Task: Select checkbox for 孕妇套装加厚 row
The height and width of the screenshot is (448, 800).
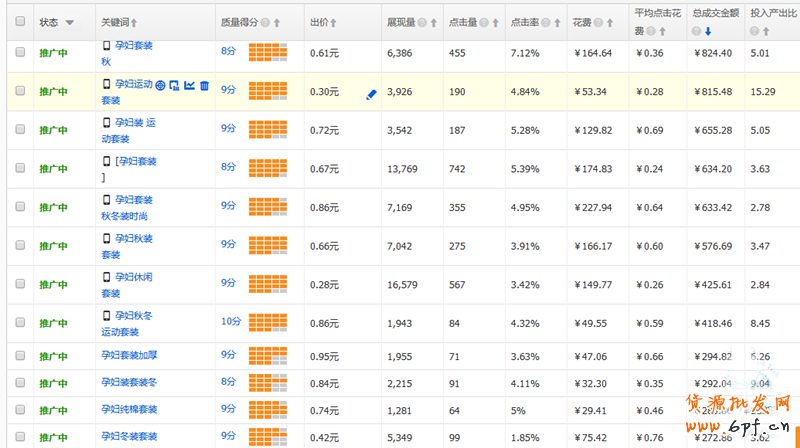Action: tap(20, 356)
